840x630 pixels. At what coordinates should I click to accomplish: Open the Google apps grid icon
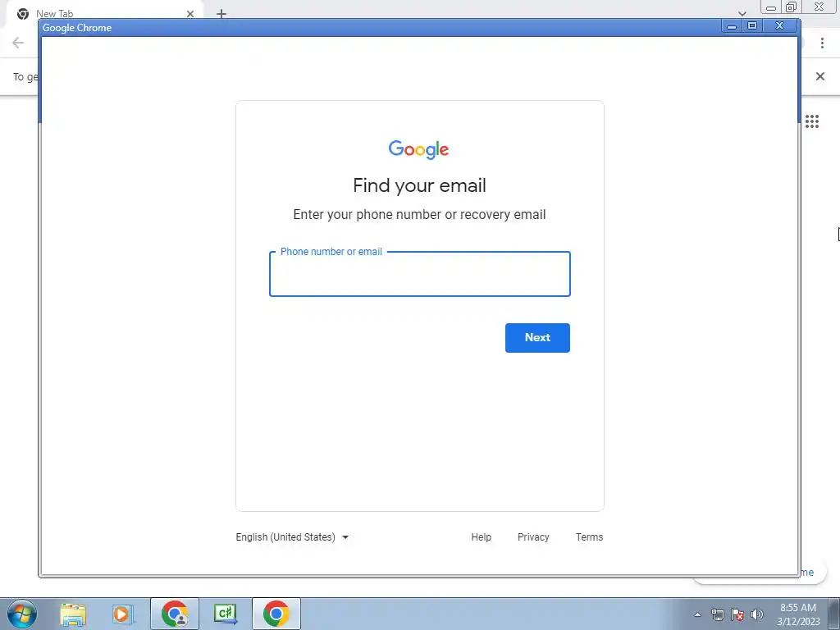(x=812, y=121)
